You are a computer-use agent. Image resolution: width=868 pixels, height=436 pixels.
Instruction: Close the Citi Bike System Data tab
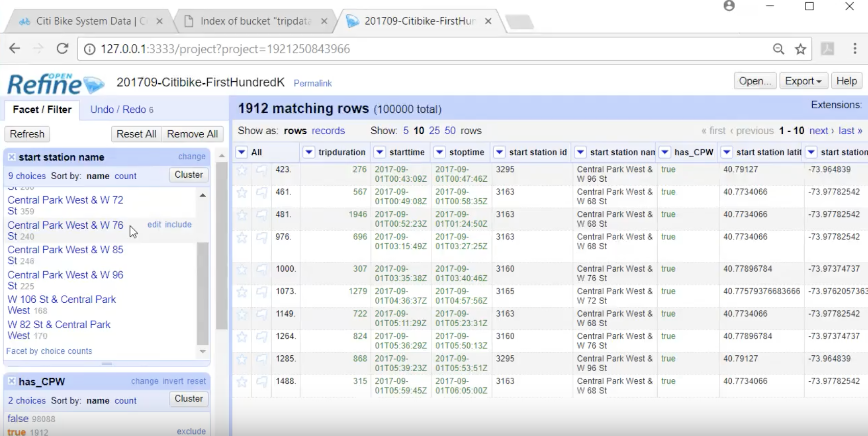pos(159,21)
